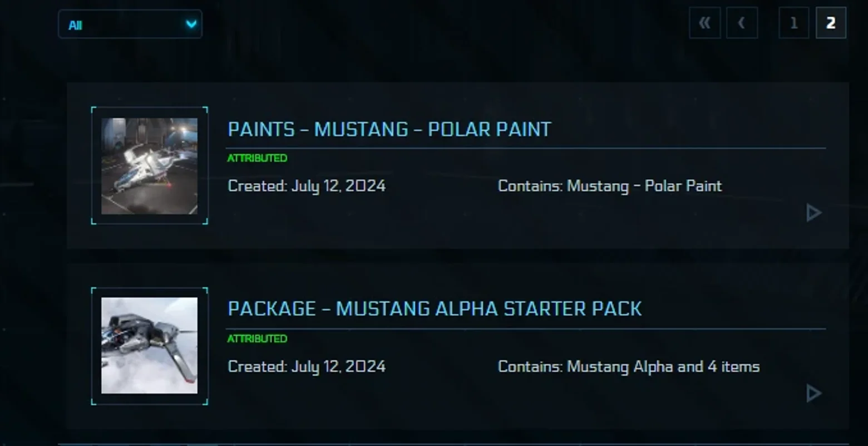
Task: Click the Created date of Polar Paint
Action: point(307,186)
